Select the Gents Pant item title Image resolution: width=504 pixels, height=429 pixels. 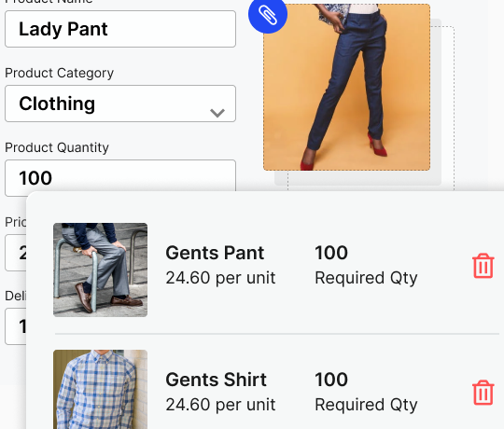coord(215,253)
